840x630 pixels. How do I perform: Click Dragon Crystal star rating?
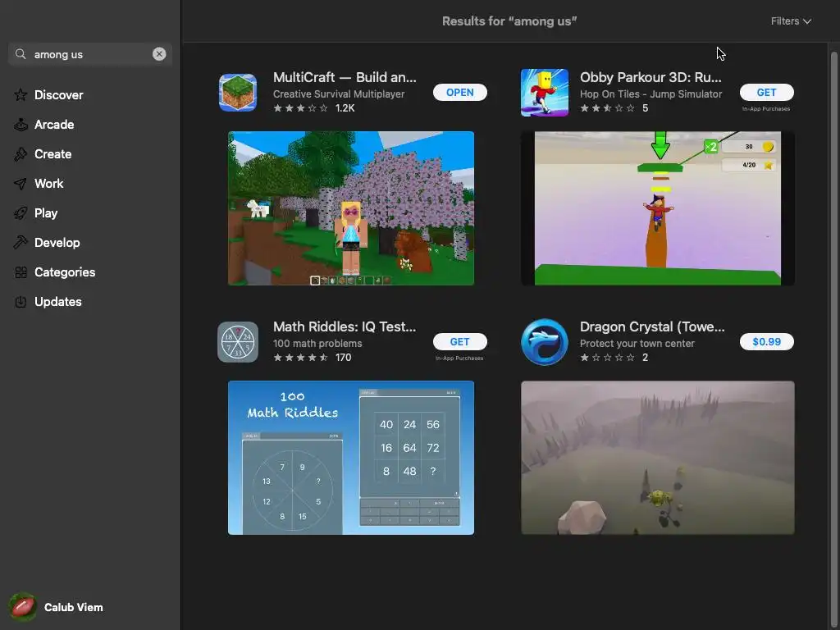[614, 358]
